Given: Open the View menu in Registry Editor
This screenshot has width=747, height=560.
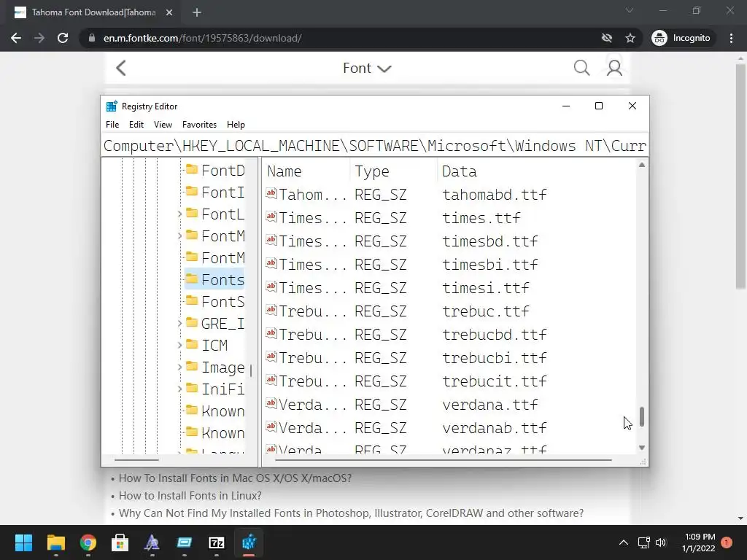Looking at the screenshot, I should (163, 124).
